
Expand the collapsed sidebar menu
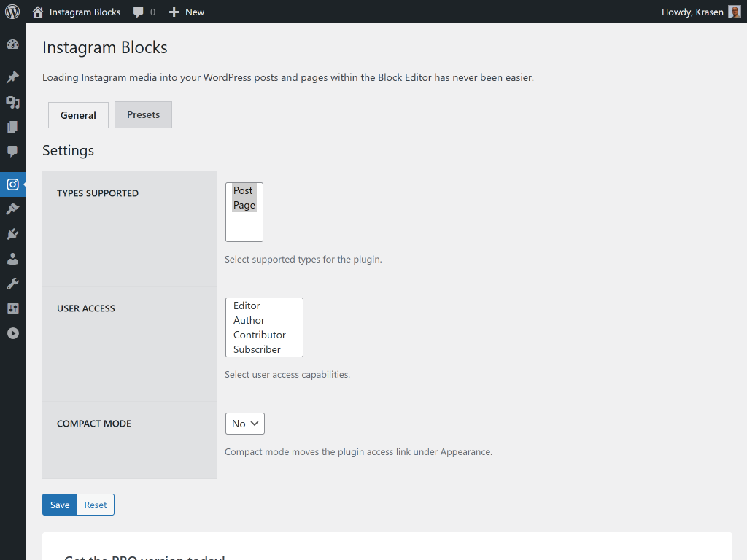(x=12, y=333)
